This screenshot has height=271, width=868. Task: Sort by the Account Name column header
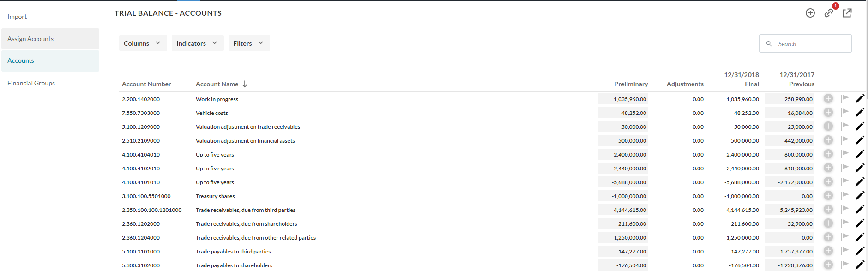coord(217,84)
